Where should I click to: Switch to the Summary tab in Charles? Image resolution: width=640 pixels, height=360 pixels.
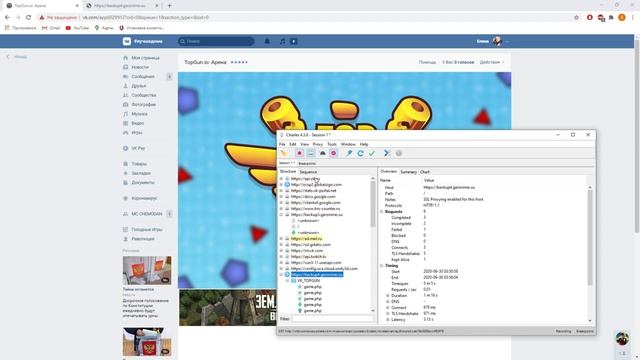pos(408,172)
